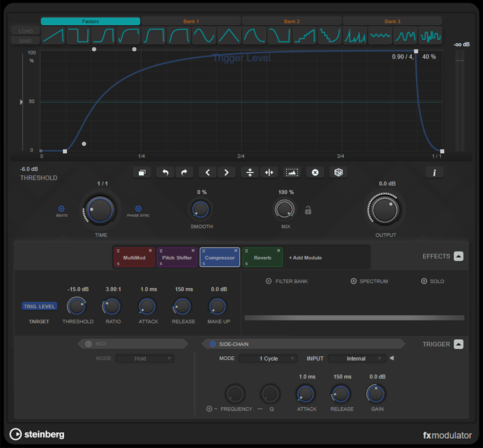Image resolution: width=483 pixels, height=448 pixels.
Task: Click the undo arrow button
Action: [165, 173]
